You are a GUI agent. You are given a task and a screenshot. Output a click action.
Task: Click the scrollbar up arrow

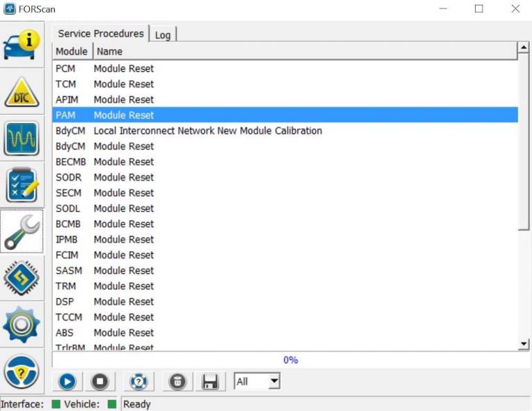click(x=524, y=48)
